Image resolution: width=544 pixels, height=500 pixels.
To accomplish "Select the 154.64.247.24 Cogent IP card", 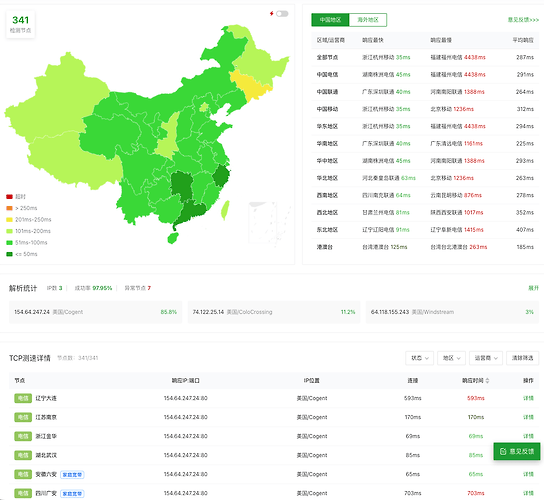I will click(x=95, y=312).
